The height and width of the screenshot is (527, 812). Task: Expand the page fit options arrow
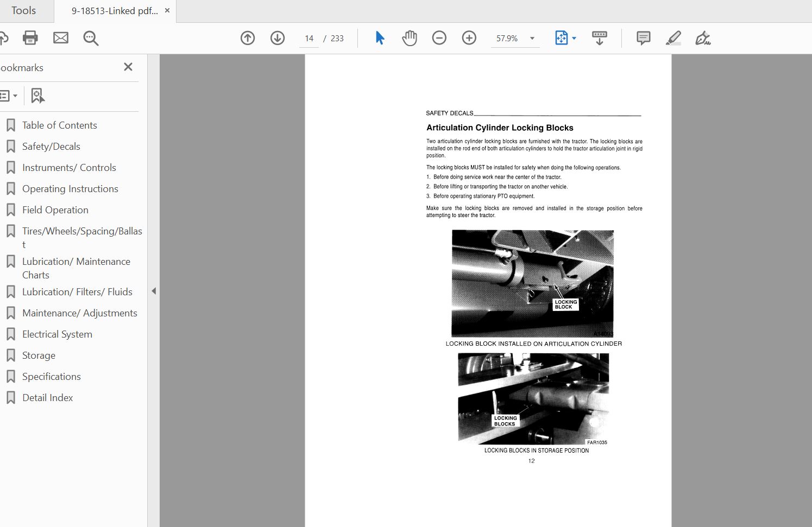[574, 38]
